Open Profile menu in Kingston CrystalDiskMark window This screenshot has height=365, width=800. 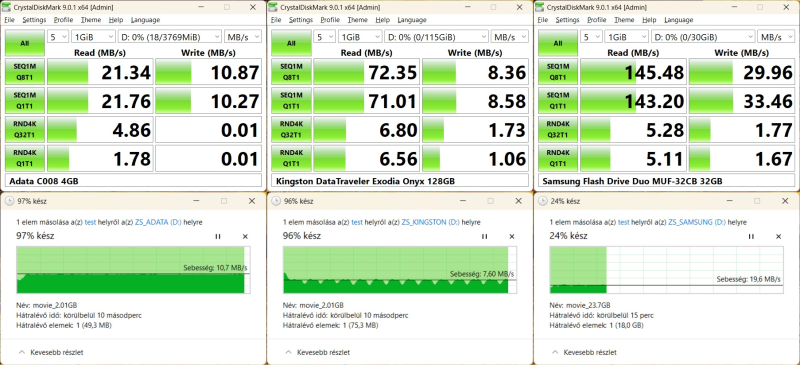pos(330,20)
